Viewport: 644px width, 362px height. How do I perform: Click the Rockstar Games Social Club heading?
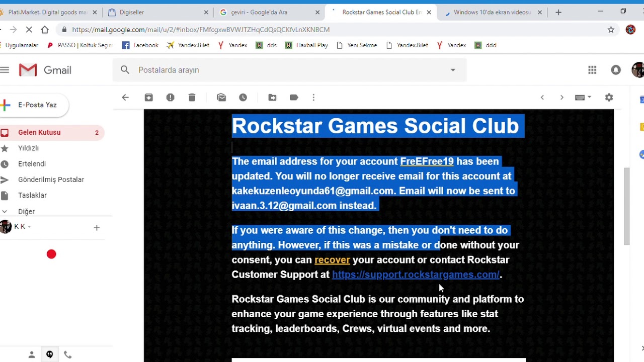(x=375, y=126)
